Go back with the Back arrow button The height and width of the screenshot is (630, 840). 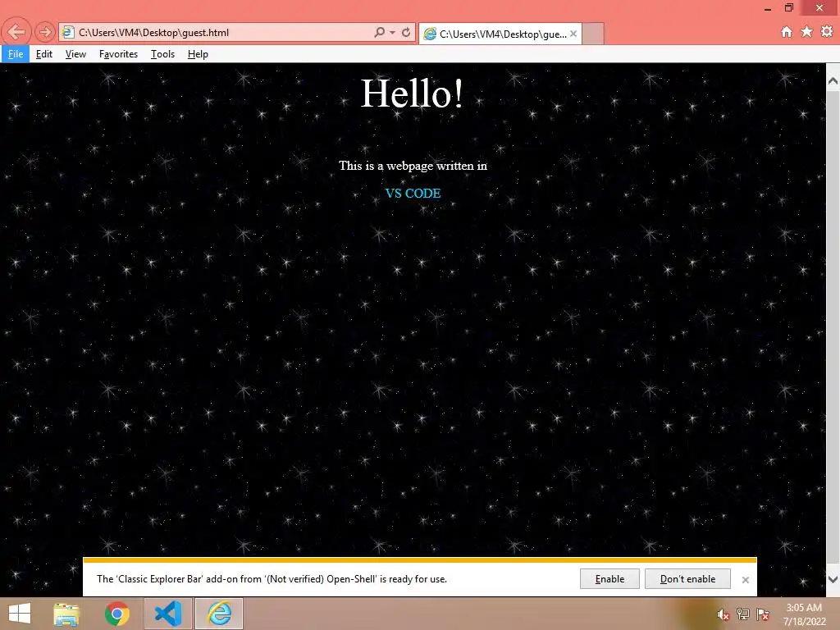point(16,32)
